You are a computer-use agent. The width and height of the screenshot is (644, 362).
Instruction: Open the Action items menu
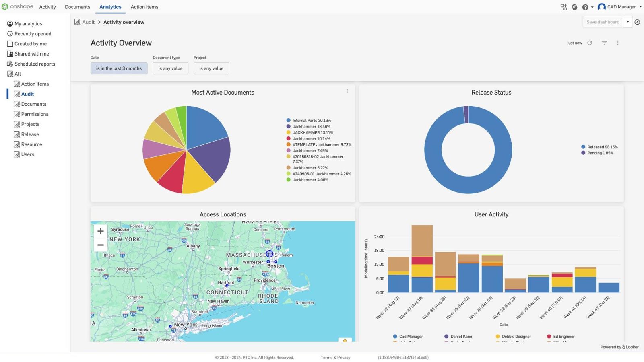[144, 7]
